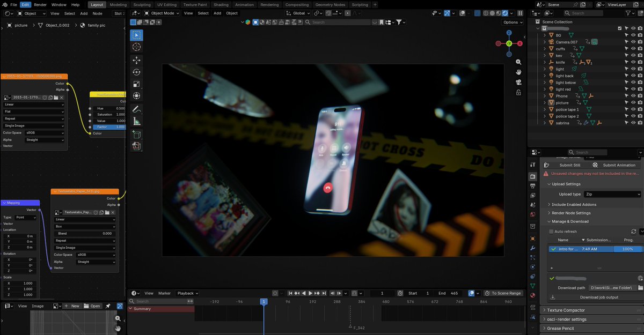
Task: Select the Cursor tool below Select Box
Action: point(136,47)
